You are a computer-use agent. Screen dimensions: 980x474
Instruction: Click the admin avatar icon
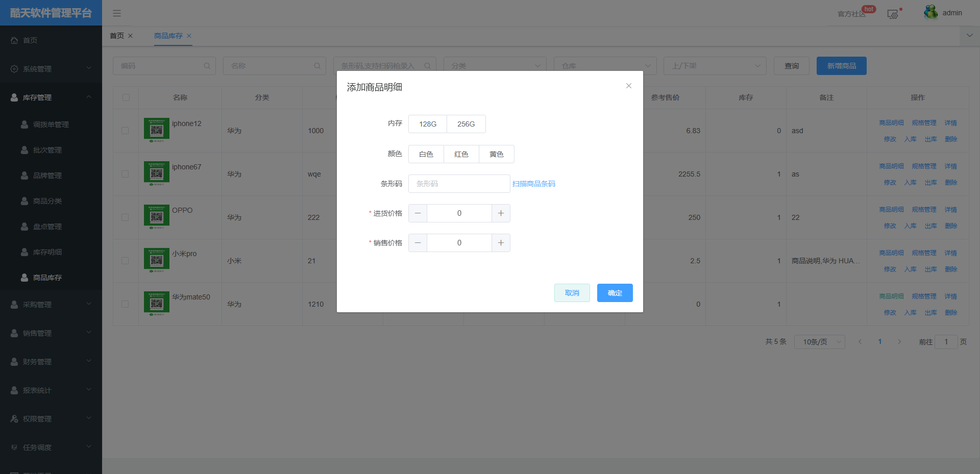click(x=930, y=12)
